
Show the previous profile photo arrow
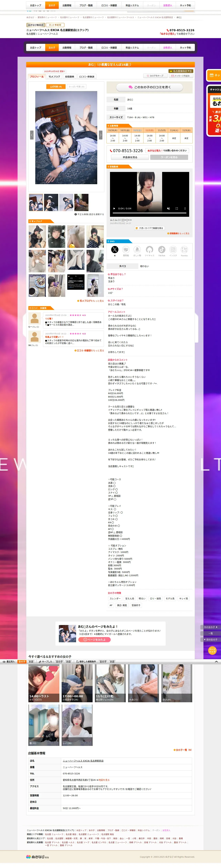click(32, 135)
